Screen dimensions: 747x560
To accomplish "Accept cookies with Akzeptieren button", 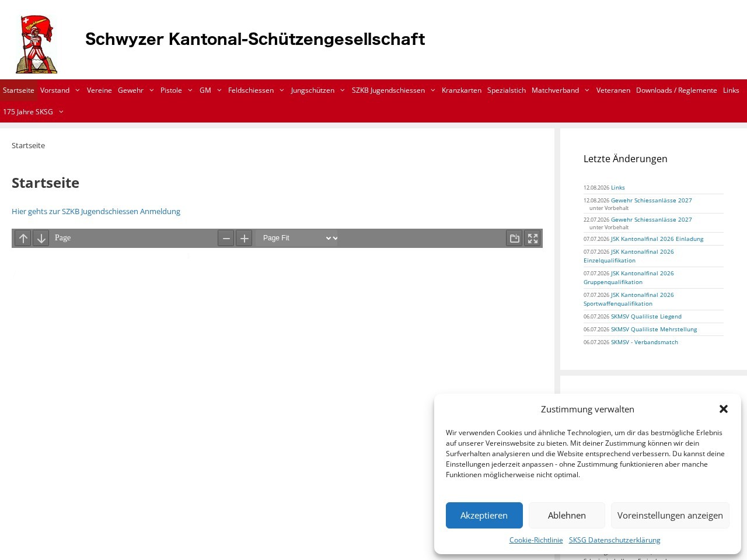I will click(484, 515).
